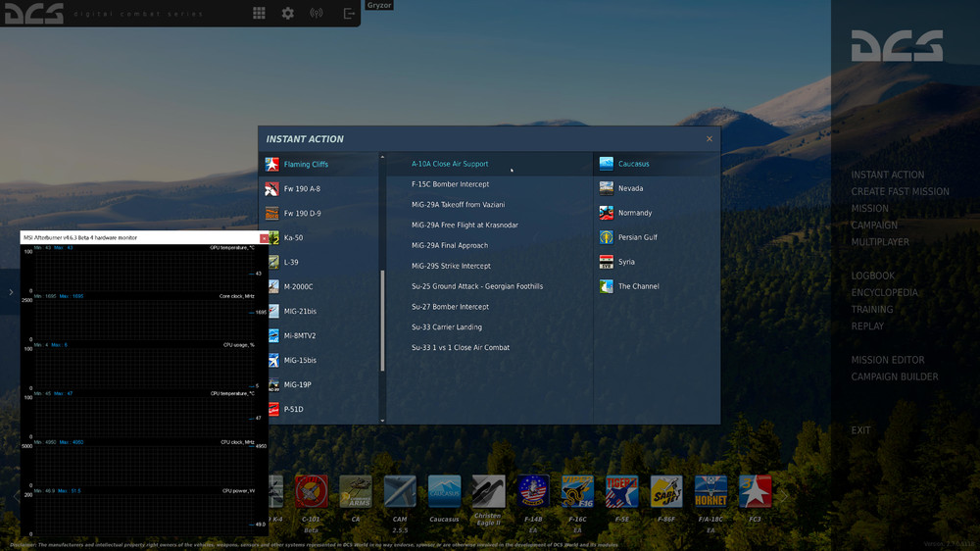The width and height of the screenshot is (980, 551).
Task: Open Caucasus terrain icon in bottom bar
Action: coord(444,491)
